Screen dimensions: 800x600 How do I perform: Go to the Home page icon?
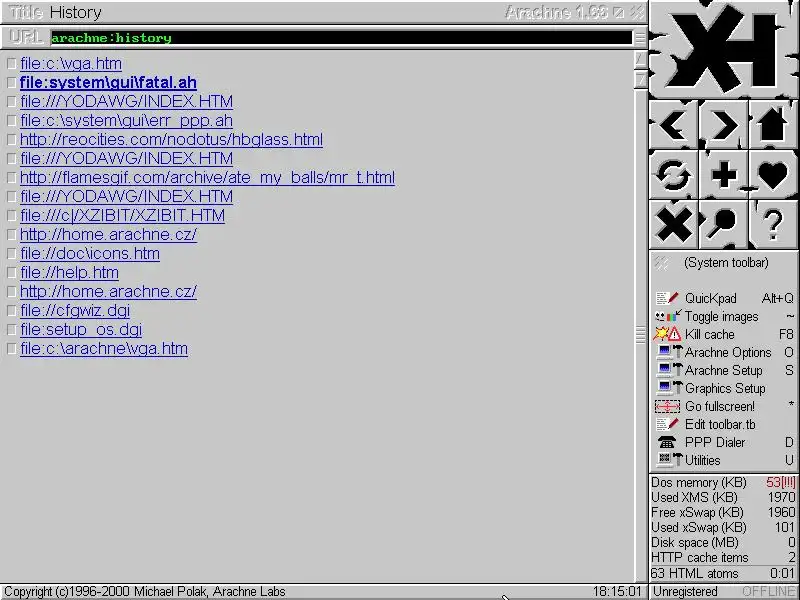point(773,124)
